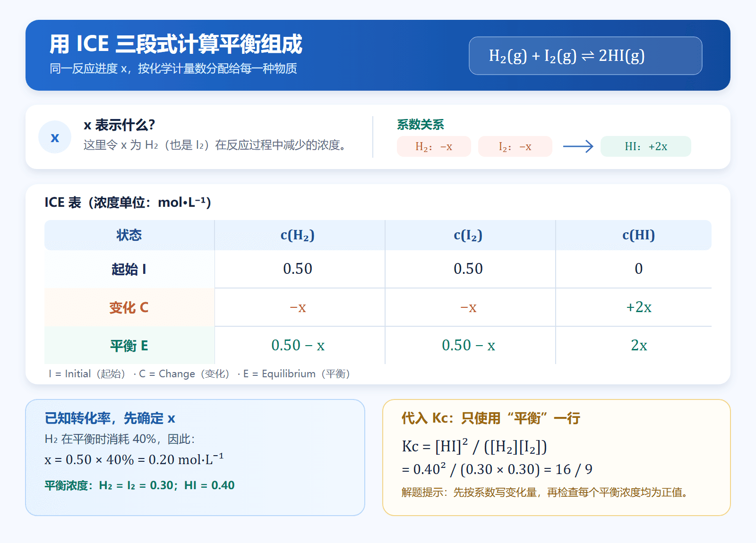The width and height of the screenshot is (756, 543).
Task: Click the 起始 I row label
Action: 129,269
